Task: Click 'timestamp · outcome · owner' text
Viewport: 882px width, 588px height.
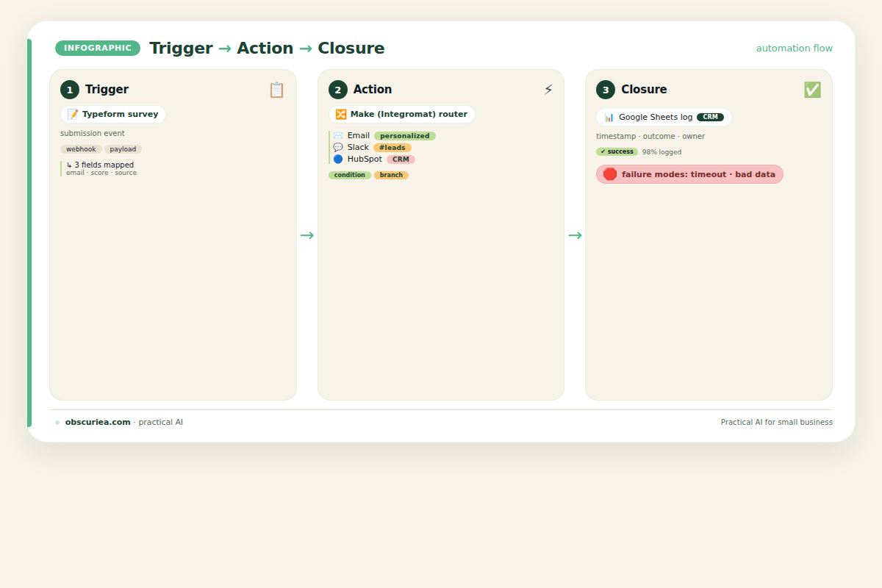Action: coord(650,137)
